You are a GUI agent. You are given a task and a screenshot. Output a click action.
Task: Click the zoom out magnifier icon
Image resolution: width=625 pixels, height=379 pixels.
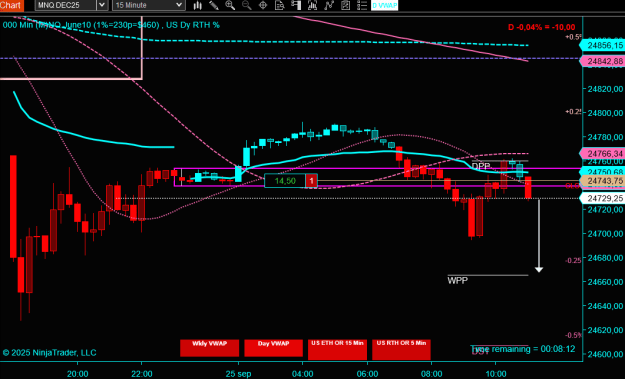pos(247,5)
